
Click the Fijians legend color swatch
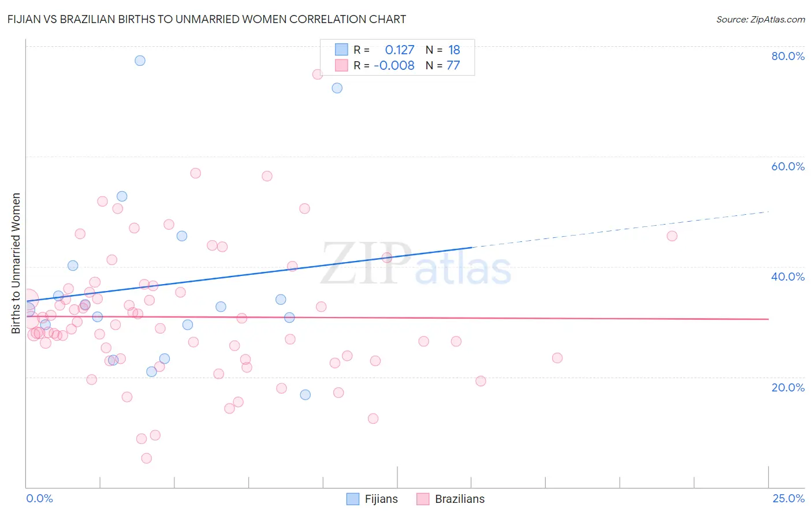pyautogui.click(x=353, y=499)
